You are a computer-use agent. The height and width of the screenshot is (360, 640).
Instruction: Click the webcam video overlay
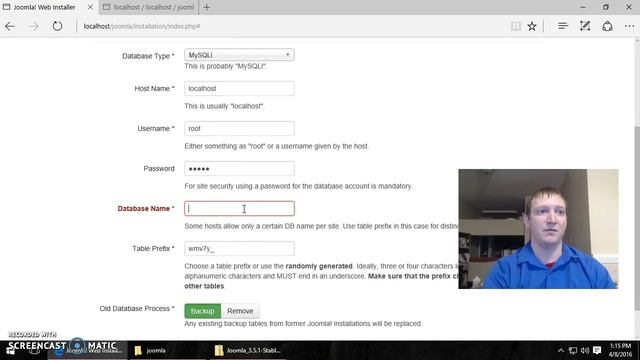pyautogui.click(x=538, y=229)
